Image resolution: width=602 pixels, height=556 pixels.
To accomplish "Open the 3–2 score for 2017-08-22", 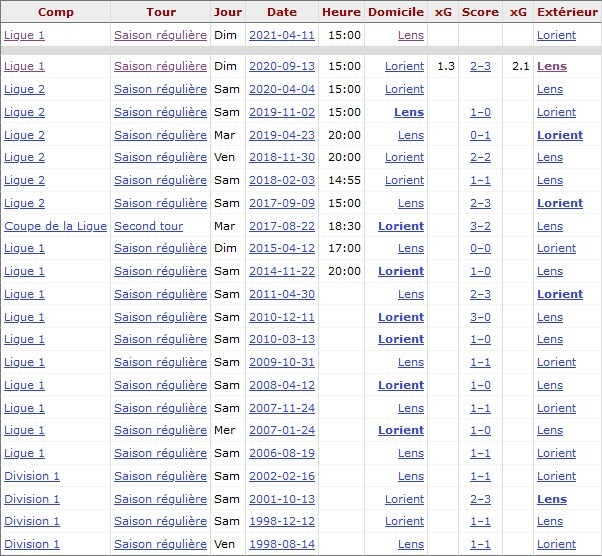I will tap(480, 227).
